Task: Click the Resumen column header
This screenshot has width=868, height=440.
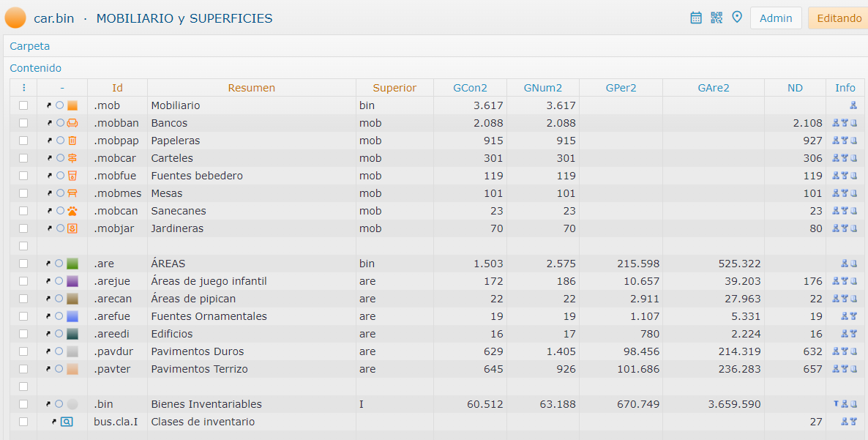Action: pyautogui.click(x=251, y=88)
